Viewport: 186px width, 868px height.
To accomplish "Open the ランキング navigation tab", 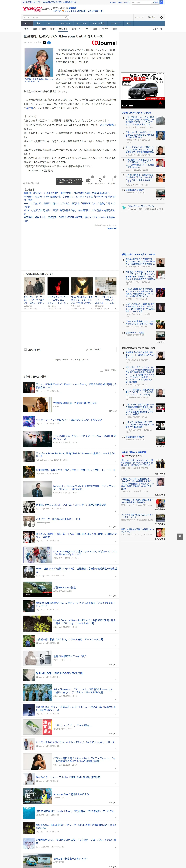I will (x=115, y=24).
